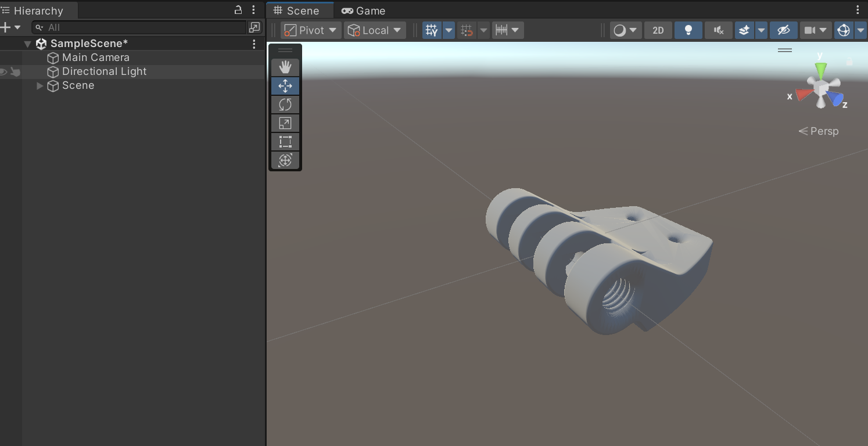Toggle scene lighting bulb button
This screenshot has height=446, width=868.
pyautogui.click(x=688, y=30)
